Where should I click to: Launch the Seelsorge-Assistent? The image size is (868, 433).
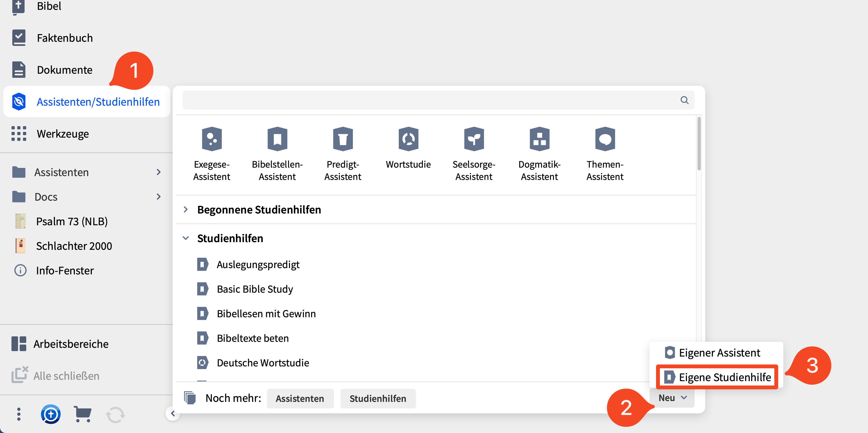(x=474, y=154)
